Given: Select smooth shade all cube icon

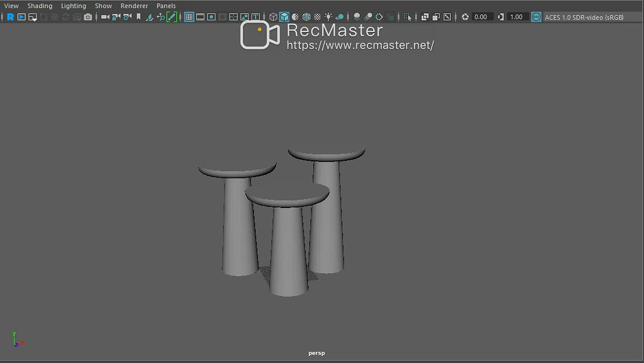Looking at the screenshot, I should tap(284, 17).
